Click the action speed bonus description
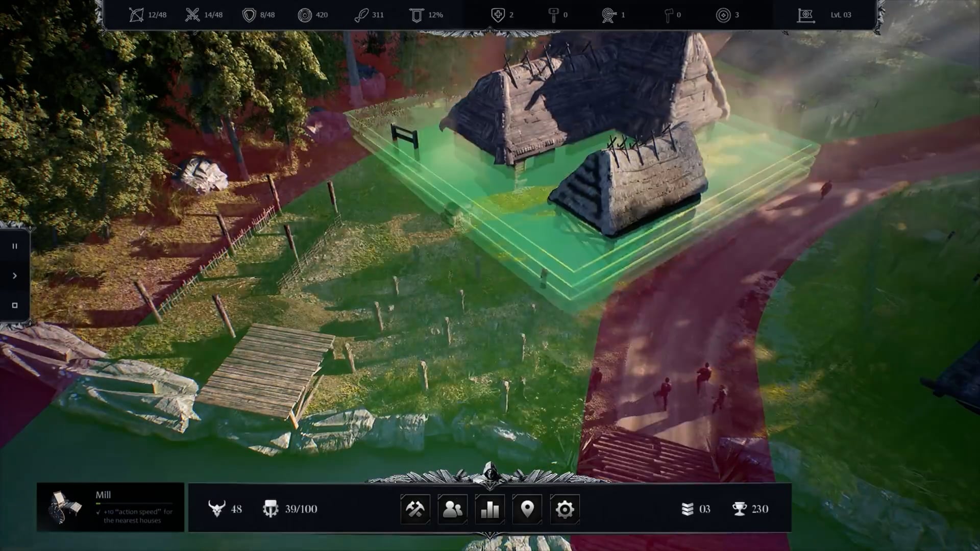This screenshot has height=551, width=980. click(135, 516)
